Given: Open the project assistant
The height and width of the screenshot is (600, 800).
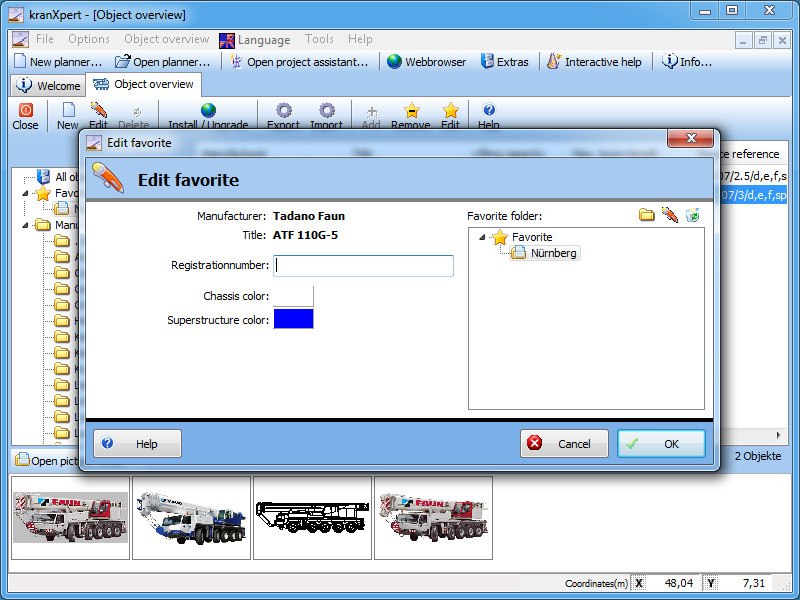Looking at the screenshot, I should point(299,62).
